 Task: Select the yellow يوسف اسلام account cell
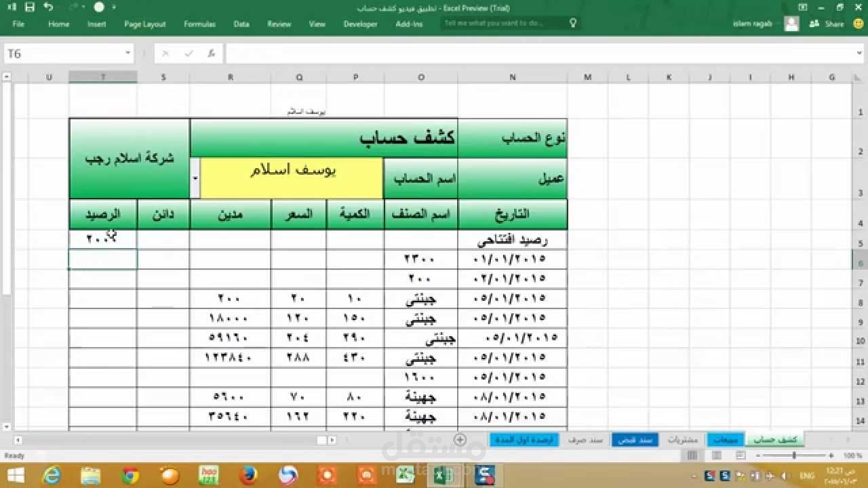(x=292, y=178)
